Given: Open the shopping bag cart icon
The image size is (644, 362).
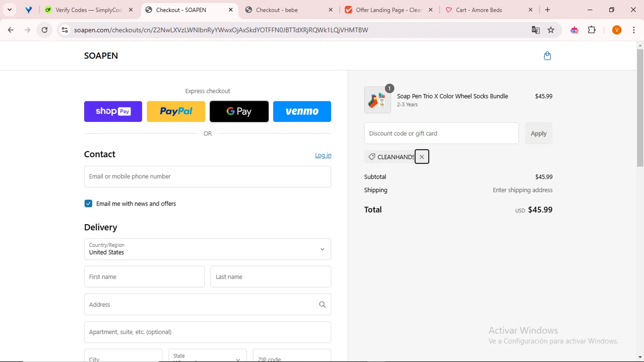Looking at the screenshot, I should (x=547, y=56).
